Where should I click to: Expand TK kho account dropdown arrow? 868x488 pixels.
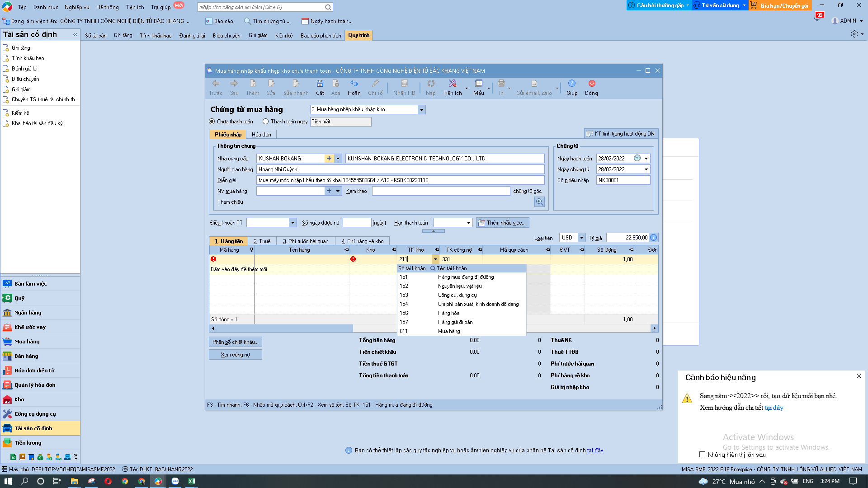(435, 259)
